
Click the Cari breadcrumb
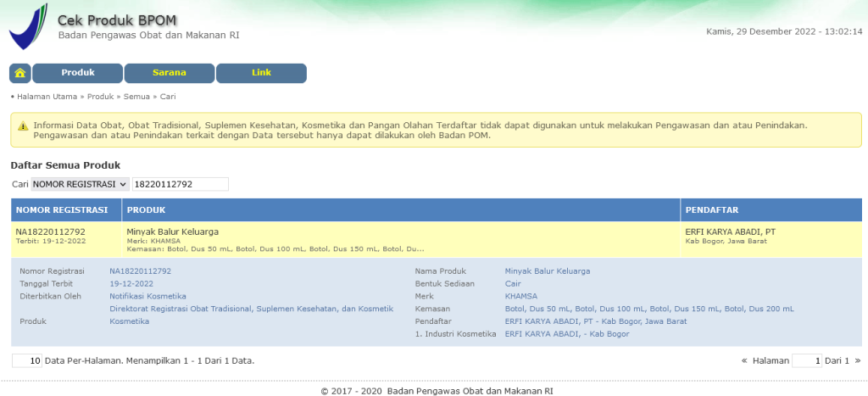168,97
